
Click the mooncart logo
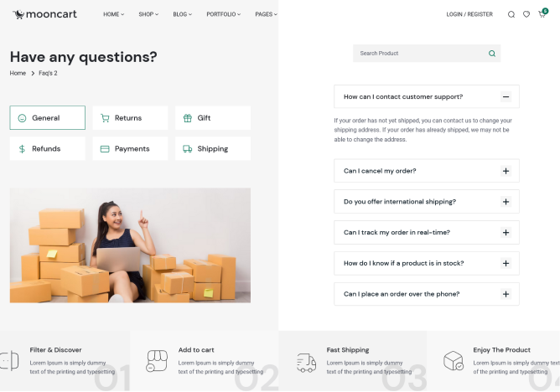click(x=44, y=14)
